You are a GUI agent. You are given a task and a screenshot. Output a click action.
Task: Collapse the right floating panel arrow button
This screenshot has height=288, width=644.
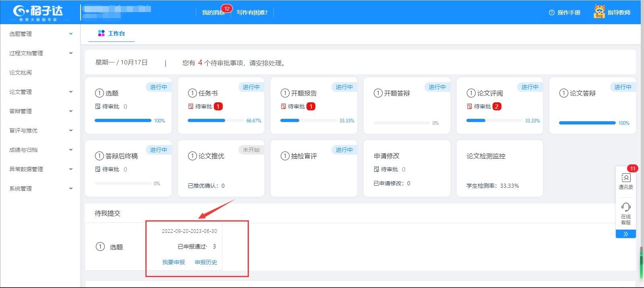pyautogui.click(x=625, y=234)
